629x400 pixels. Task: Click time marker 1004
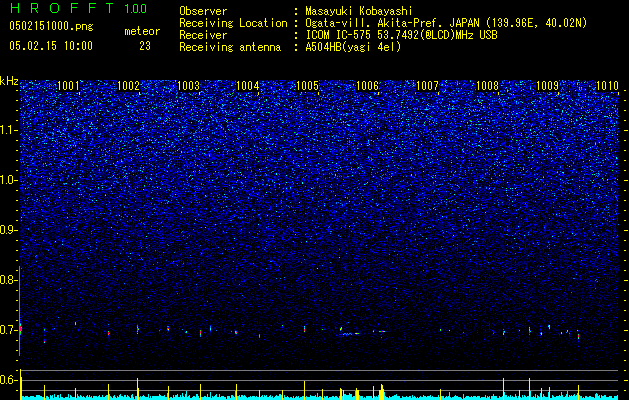point(248,85)
